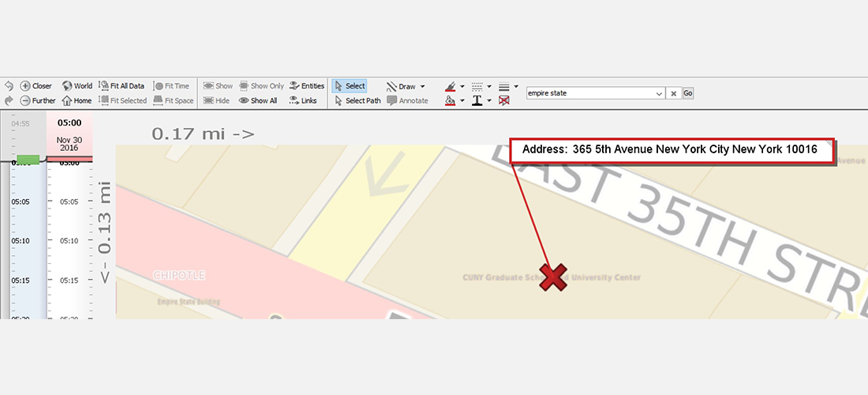The width and height of the screenshot is (868, 395).
Task: Click the undo arrow in the toolbar
Action: click(x=9, y=86)
